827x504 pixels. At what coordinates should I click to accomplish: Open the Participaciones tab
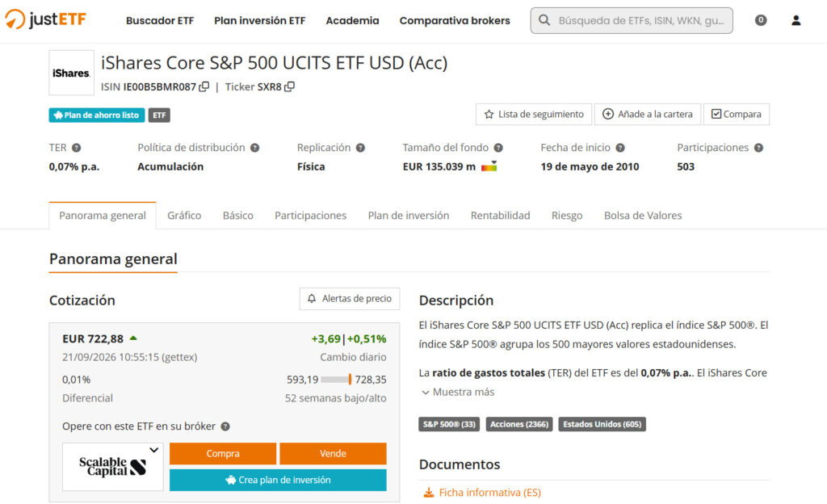click(311, 215)
